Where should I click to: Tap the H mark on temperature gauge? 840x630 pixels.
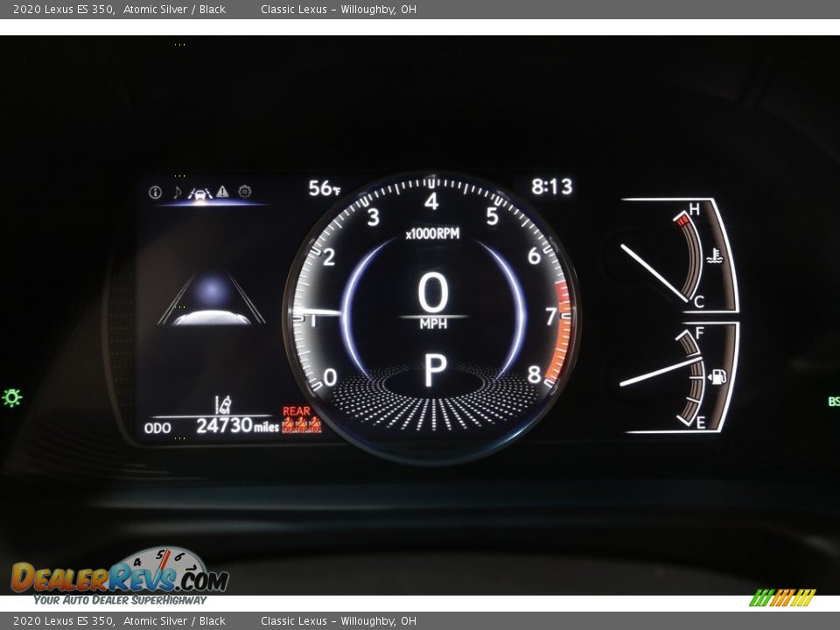point(694,209)
